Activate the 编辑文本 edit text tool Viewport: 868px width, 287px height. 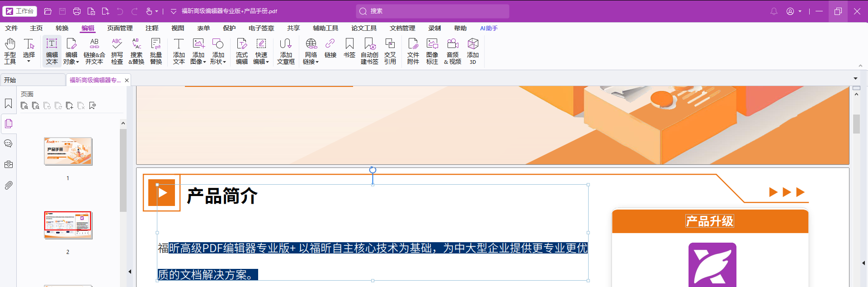pos(52,51)
